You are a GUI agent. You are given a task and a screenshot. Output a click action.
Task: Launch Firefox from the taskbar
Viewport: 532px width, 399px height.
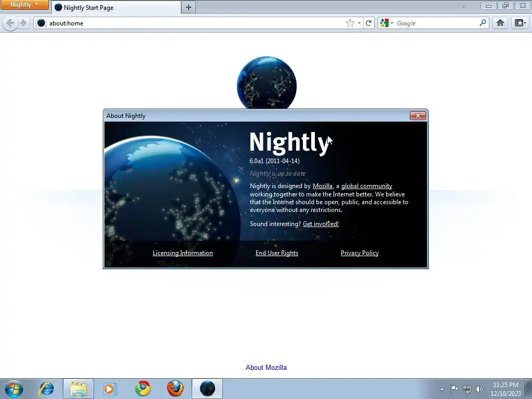pos(175,389)
